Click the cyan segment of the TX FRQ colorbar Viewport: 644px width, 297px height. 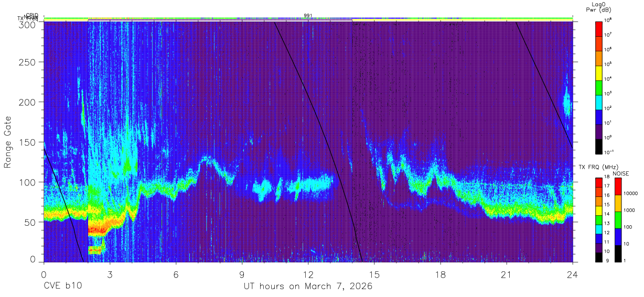click(599, 228)
